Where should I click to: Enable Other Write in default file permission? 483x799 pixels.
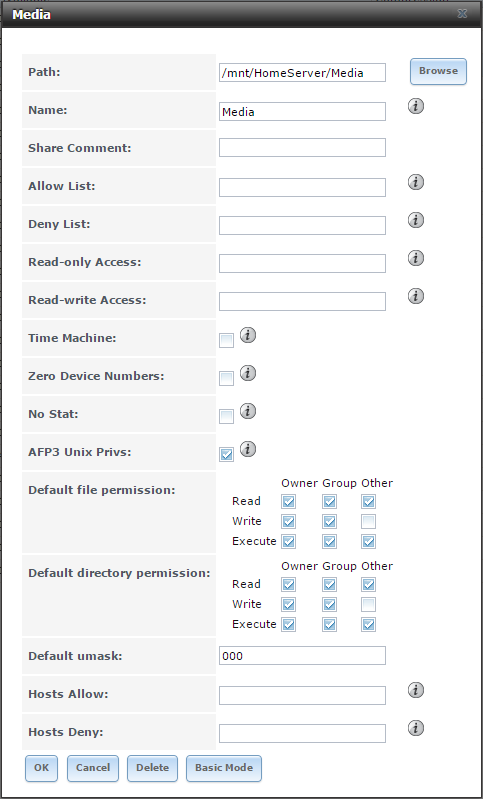(368, 521)
